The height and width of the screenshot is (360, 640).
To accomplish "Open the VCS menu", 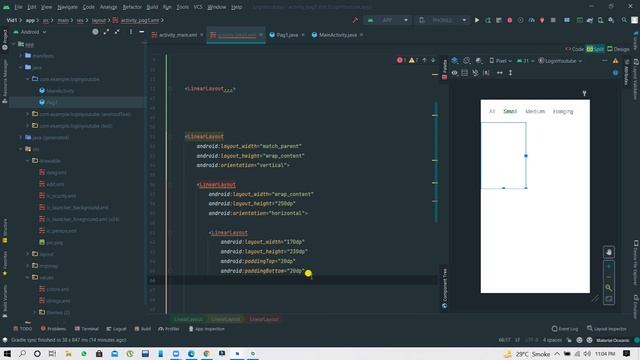I will (198, 7).
